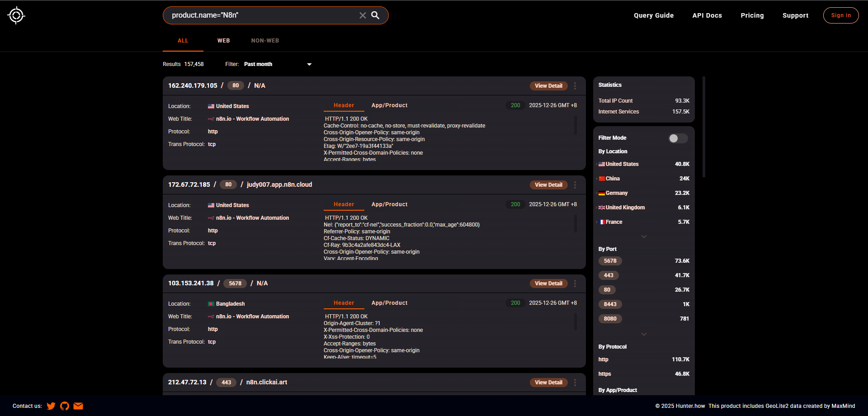Click 200 status badge on 103.153.241.38 result
The height and width of the screenshot is (416, 868).
click(x=515, y=303)
